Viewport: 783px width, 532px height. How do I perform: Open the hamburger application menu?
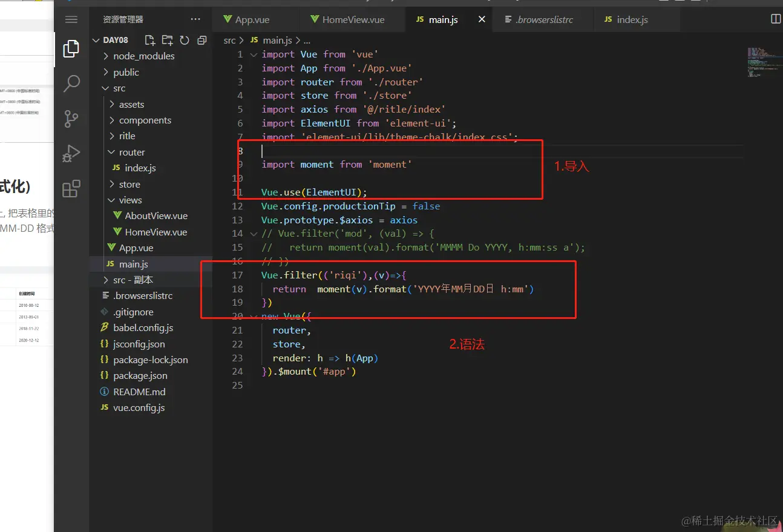pos(71,19)
